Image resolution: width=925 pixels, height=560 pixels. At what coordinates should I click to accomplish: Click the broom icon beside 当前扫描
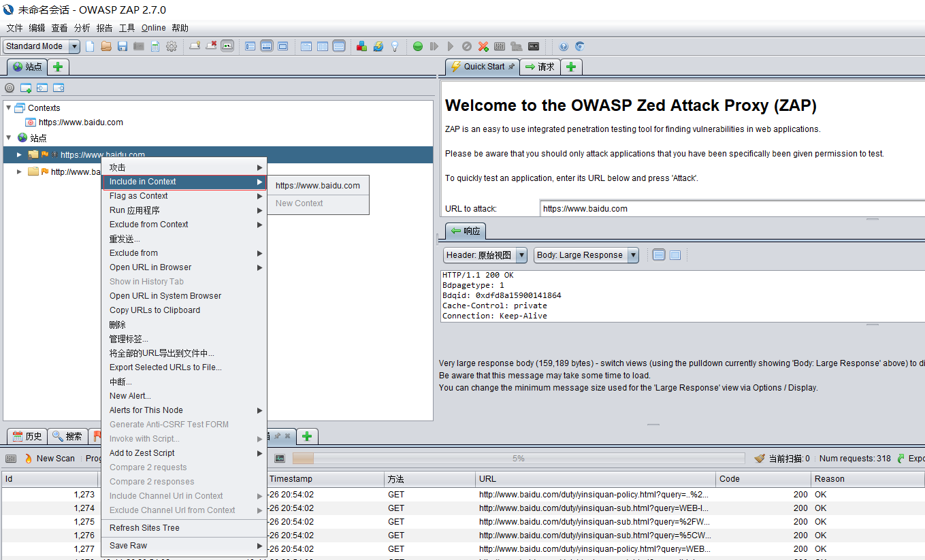point(760,459)
